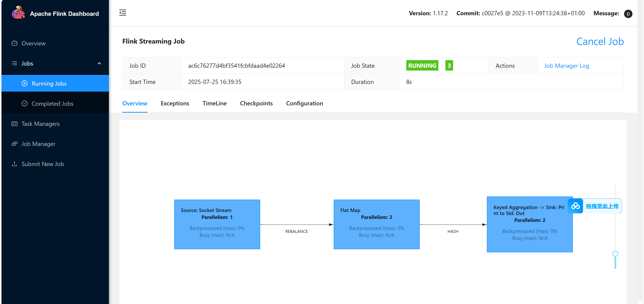
Task: Click the Jobs list icon
Action: [x=15, y=63]
